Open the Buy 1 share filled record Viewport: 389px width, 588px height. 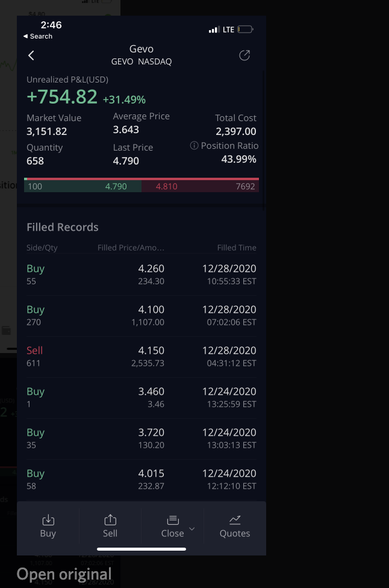click(142, 398)
